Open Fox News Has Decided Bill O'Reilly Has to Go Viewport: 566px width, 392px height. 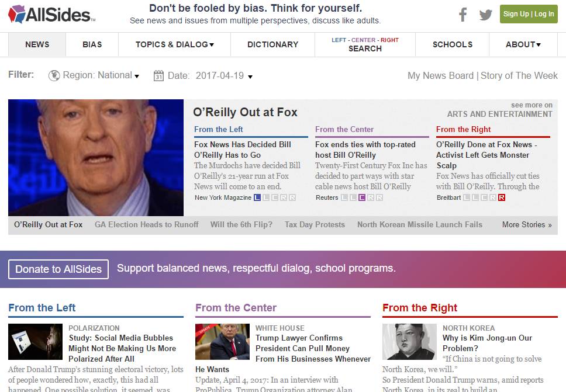[x=243, y=150]
